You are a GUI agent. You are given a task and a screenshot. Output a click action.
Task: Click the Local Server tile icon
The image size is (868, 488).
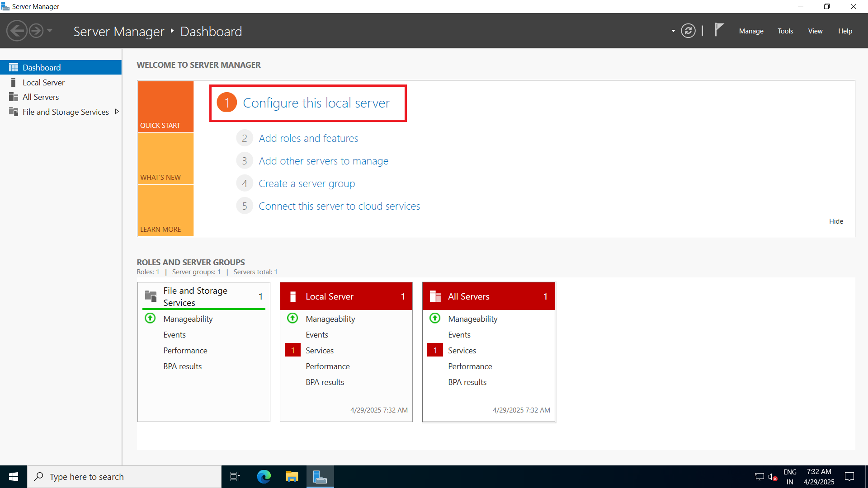pos(293,296)
